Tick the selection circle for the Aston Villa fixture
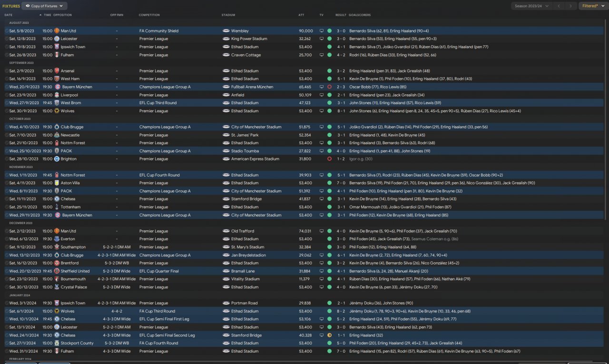Viewport: 609px width, 364px height. [x=7, y=183]
